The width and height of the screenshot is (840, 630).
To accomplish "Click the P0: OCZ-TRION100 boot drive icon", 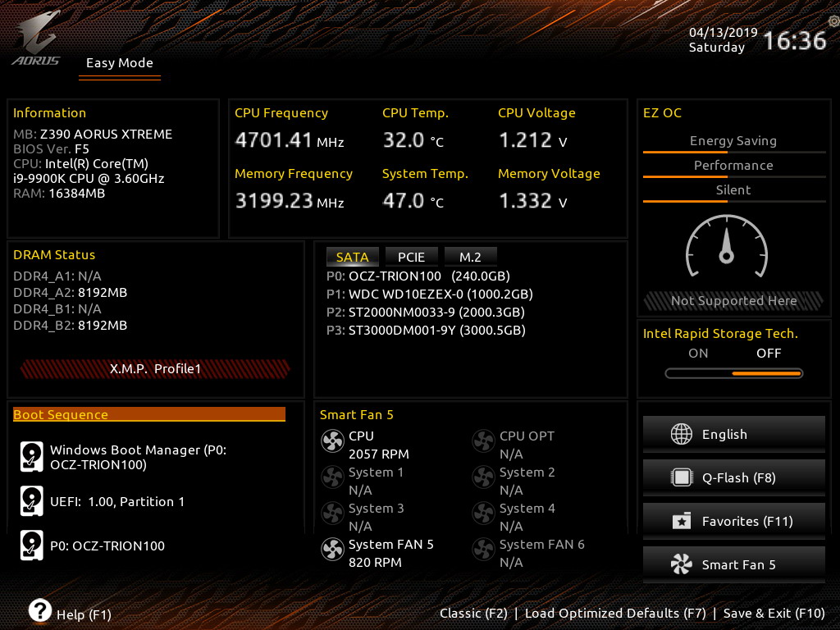I will tap(32, 546).
